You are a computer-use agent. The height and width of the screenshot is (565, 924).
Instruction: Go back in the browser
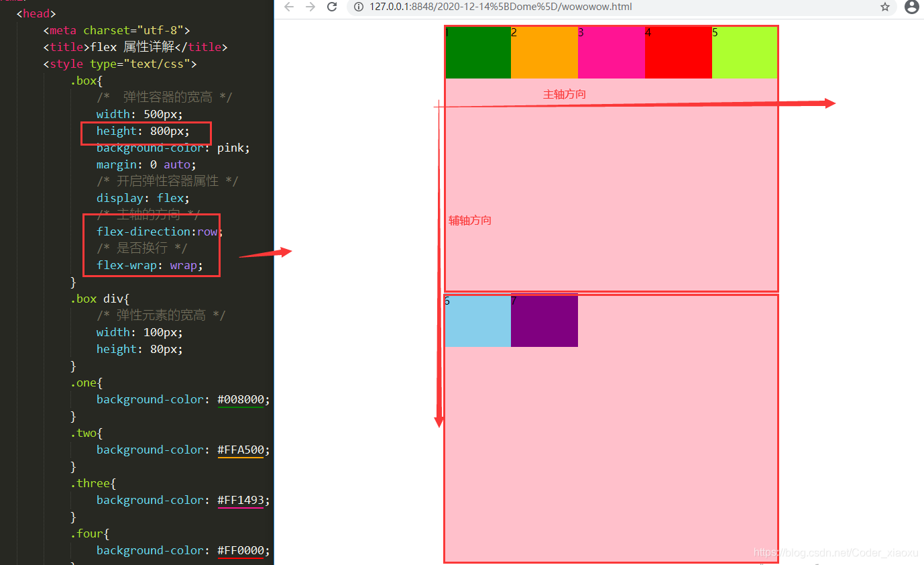pyautogui.click(x=289, y=7)
